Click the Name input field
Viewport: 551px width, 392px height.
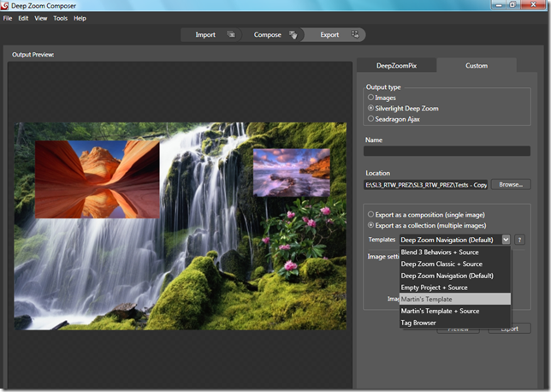point(447,151)
